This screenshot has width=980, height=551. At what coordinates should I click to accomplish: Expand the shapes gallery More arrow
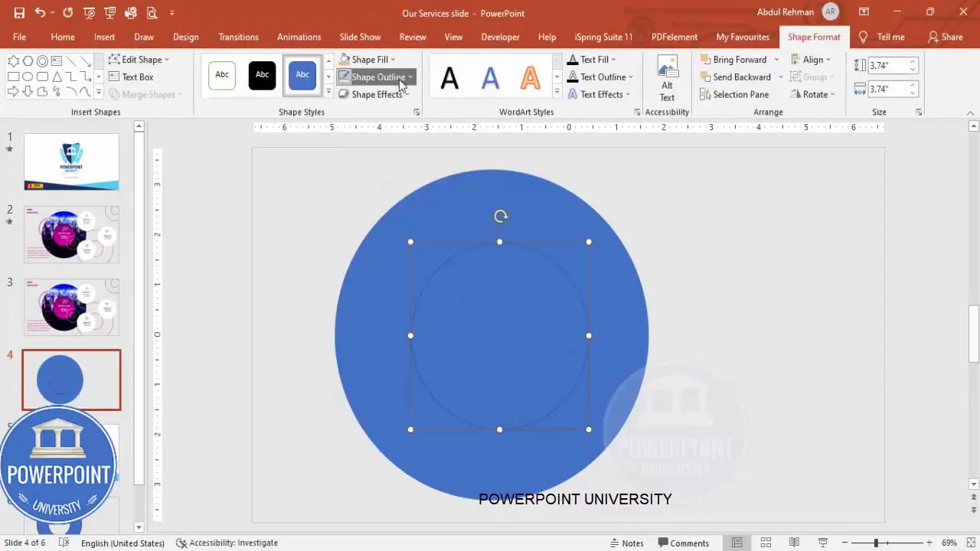98,93
